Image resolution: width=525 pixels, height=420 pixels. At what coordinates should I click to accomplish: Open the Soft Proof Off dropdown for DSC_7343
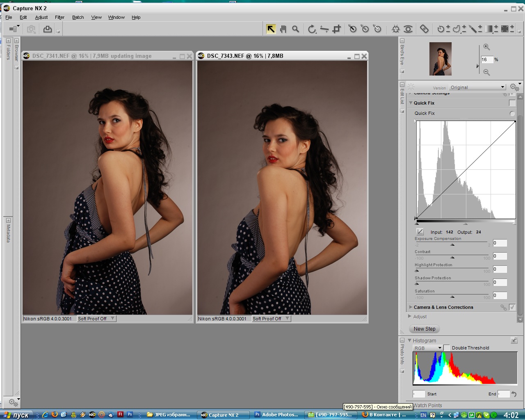click(271, 319)
